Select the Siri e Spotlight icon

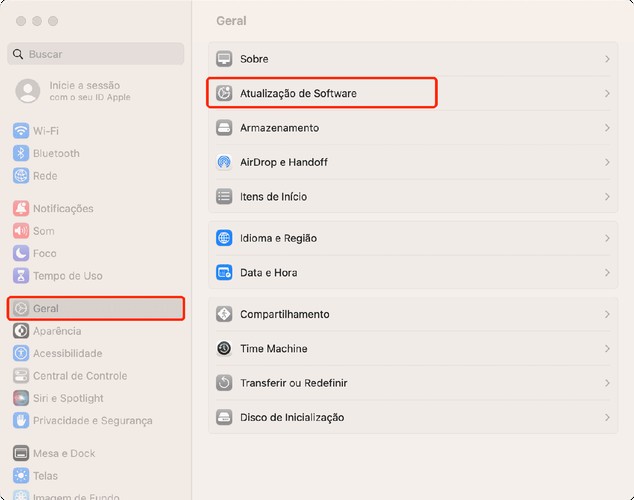coord(21,398)
